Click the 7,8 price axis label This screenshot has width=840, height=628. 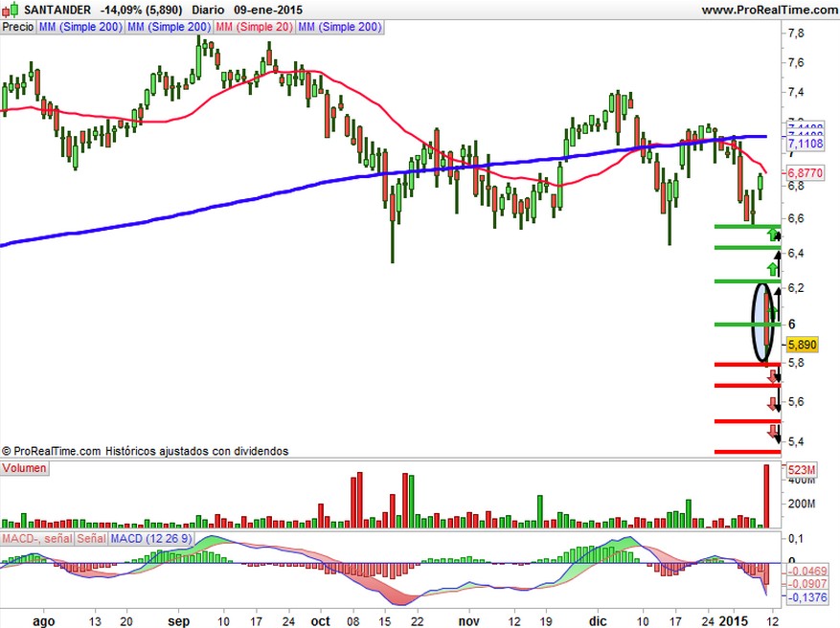pos(796,34)
